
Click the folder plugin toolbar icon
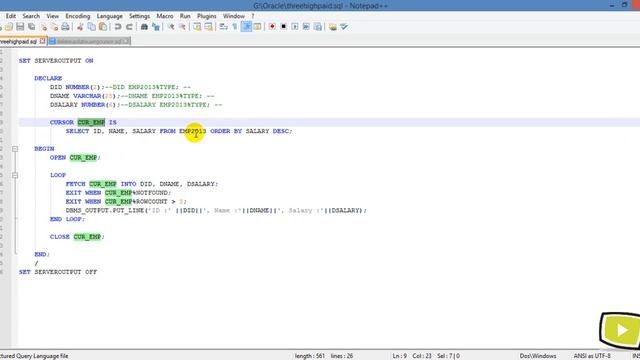333,27
